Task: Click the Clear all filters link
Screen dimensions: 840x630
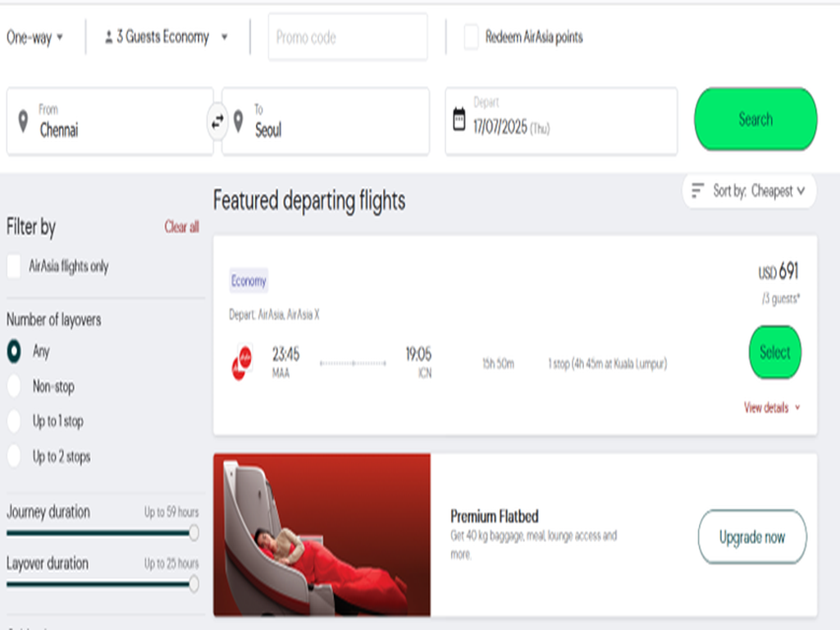Action: (x=181, y=228)
